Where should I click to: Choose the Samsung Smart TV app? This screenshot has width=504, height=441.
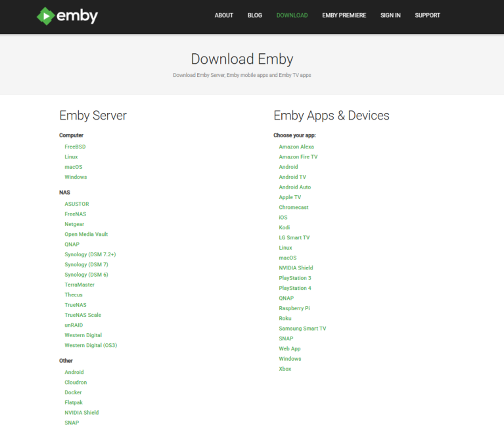click(302, 329)
